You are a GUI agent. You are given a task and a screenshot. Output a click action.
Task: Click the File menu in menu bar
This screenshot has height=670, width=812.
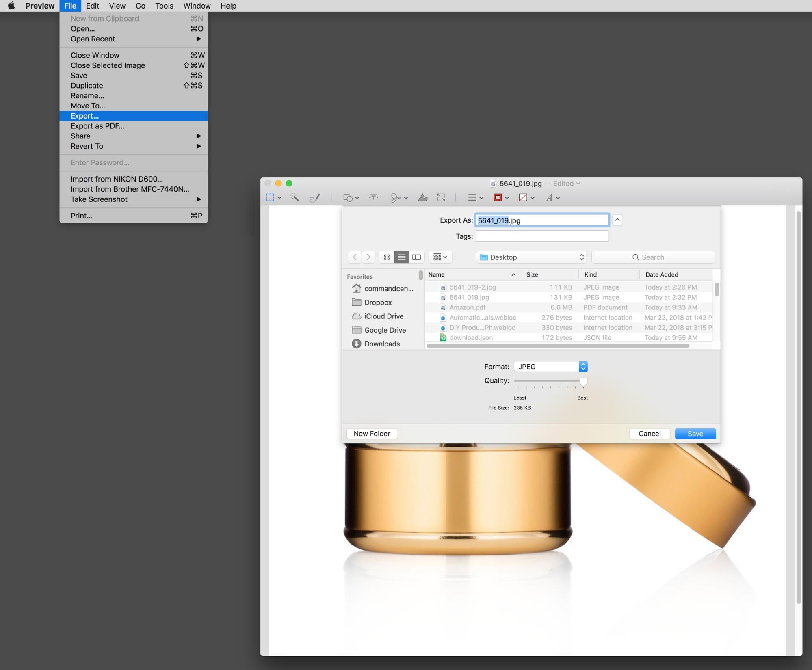70,5
